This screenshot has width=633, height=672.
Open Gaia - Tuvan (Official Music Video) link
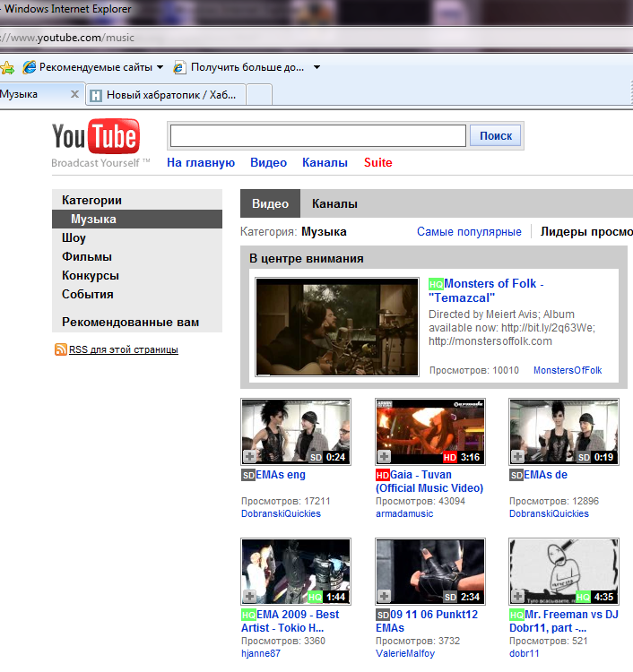coord(429,481)
